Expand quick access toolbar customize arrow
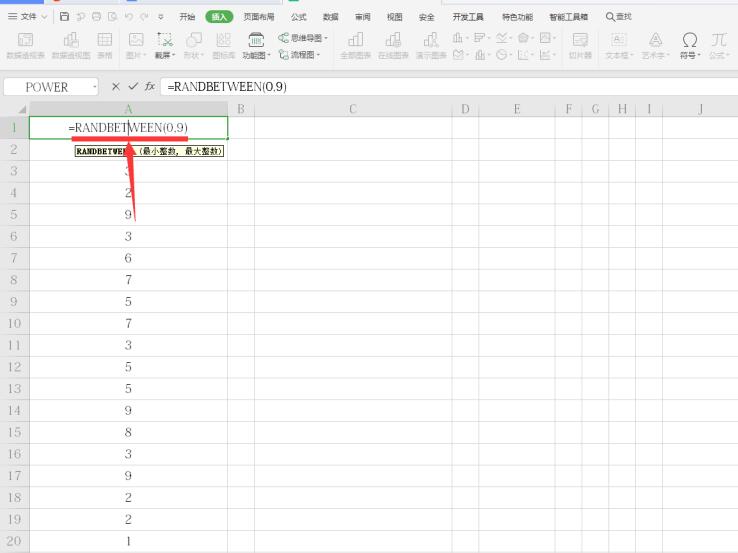 pyautogui.click(x=161, y=17)
